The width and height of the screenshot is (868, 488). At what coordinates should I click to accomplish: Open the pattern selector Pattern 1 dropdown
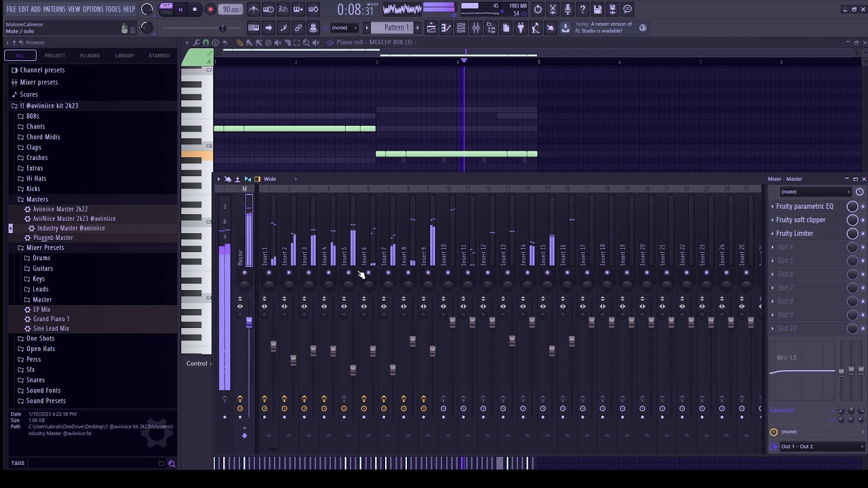397,28
